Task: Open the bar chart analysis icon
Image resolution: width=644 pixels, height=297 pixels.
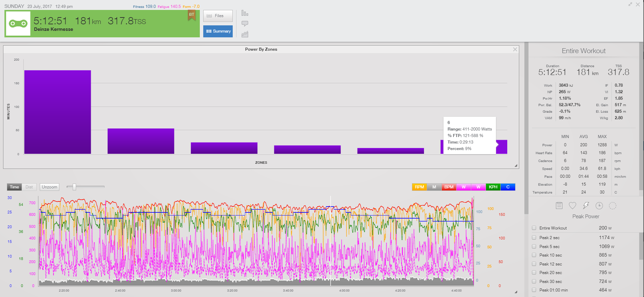Action: coord(245,13)
